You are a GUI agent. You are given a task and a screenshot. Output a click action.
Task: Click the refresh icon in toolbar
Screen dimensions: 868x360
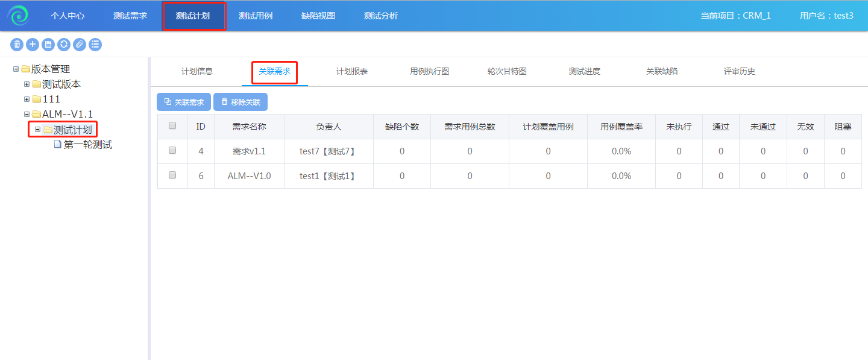[x=64, y=44]
